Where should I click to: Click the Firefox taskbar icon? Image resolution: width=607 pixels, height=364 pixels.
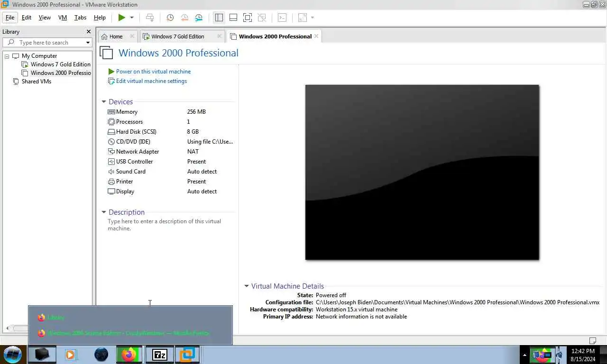[x=129, y=355]
